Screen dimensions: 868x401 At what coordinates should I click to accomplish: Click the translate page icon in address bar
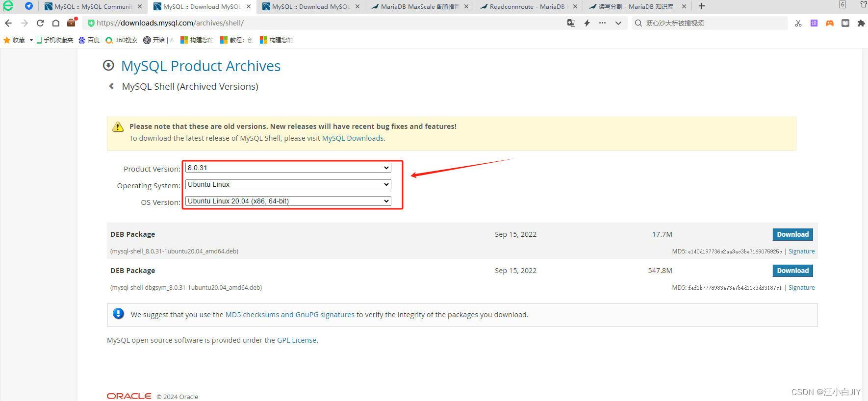pyautogui.click(x=571, y=23)
